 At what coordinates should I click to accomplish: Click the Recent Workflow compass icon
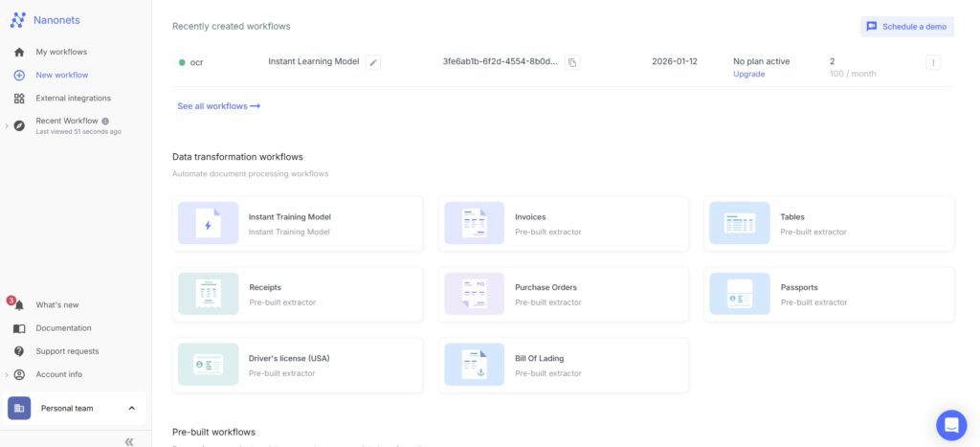[x=19, y=125]
